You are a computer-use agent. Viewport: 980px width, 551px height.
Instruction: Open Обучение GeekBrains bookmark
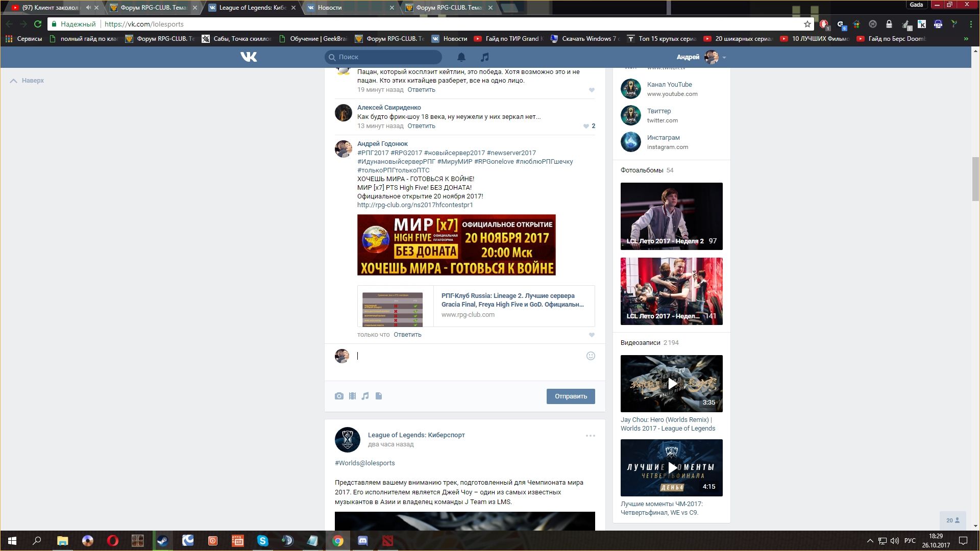[313, 39]
